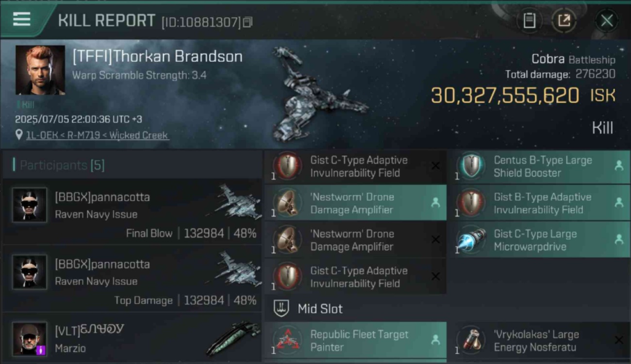The height and width of the screenshot is (364, 631).
Task: Open Final Blow pannacotta participant entry
Action: [x=133, y=213]
